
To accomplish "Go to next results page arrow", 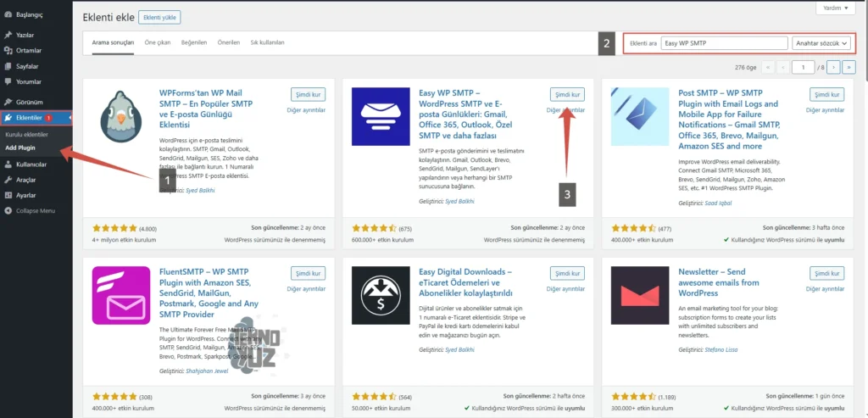I will point(834,68).
